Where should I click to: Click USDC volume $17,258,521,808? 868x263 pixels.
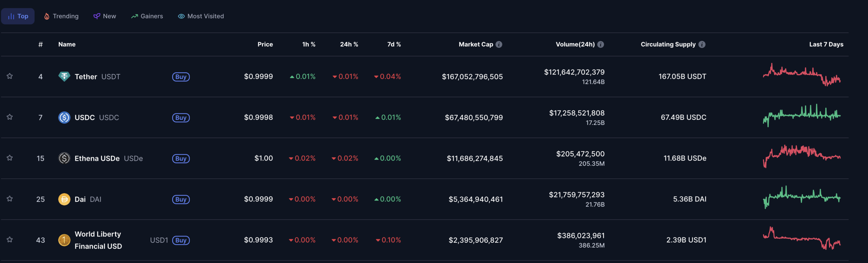click(x=577, y=113)
